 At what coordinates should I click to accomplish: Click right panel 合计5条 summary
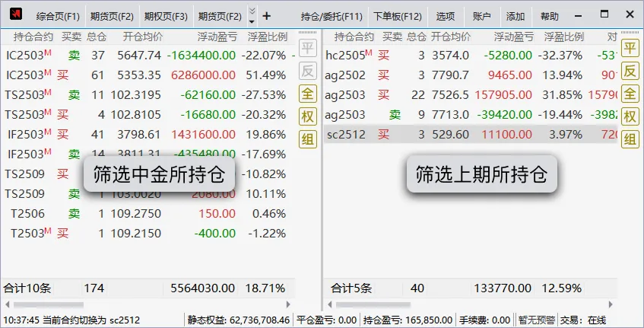pos(351,288)
